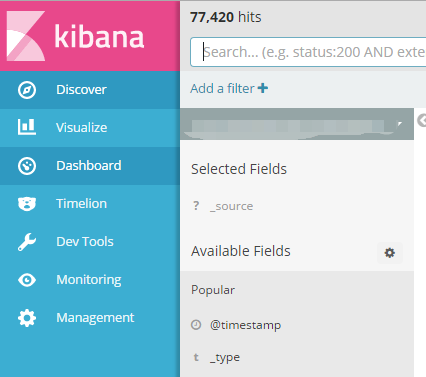Select the _type field
This screenshot has height=377, width=426.
(225, 358)
